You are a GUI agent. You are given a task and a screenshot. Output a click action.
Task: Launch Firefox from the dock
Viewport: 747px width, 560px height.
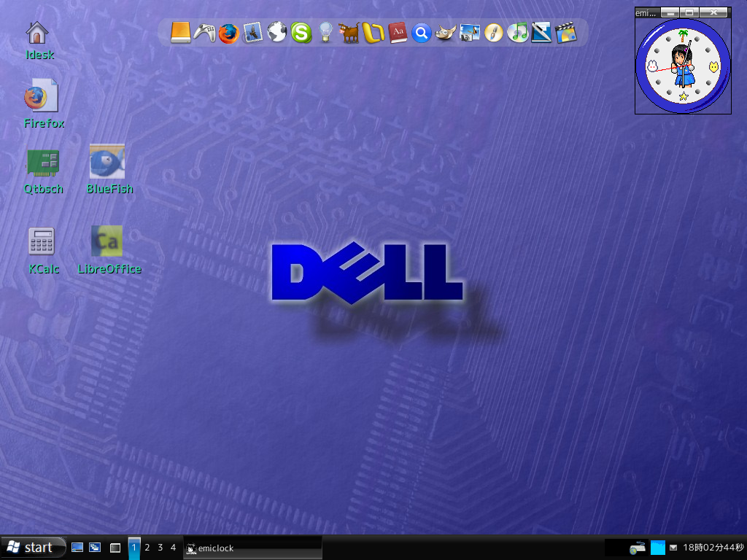[228, 33]
